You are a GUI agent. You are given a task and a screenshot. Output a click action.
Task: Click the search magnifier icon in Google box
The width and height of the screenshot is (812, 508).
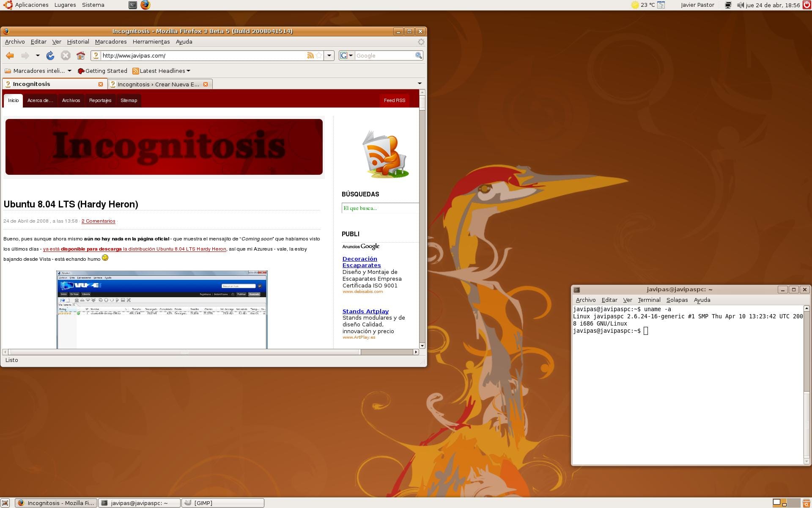coord(418,55)
